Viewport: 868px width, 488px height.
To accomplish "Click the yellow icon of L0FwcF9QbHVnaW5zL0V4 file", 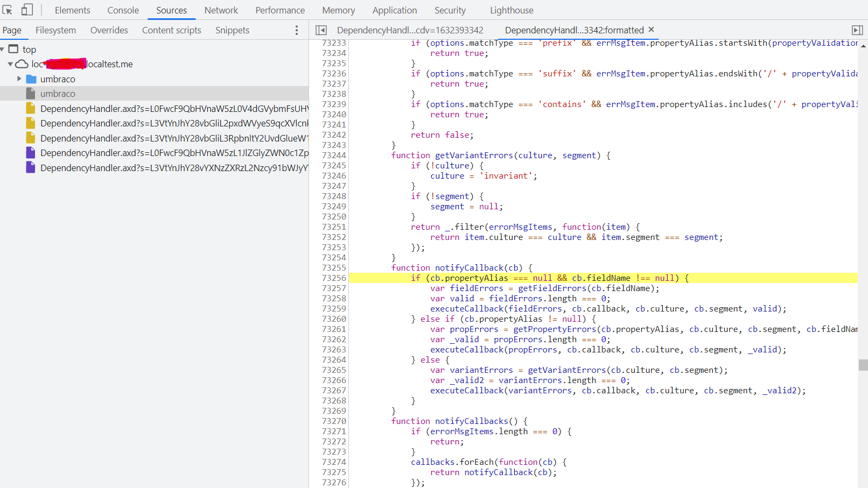I will pyautogui.click(x=31, y=108).
